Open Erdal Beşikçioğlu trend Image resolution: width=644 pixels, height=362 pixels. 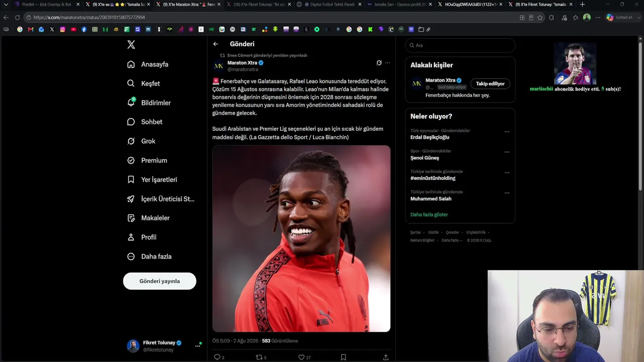(x=430, y=137)
